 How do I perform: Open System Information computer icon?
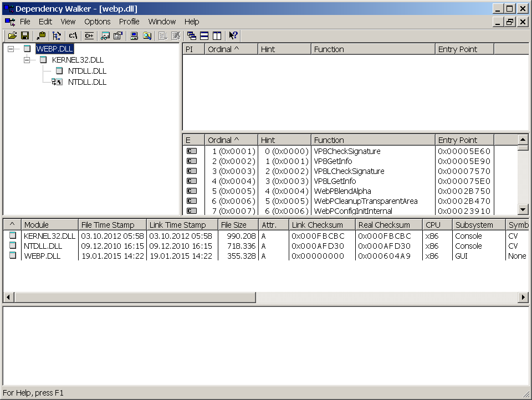pyautogui.click(x=134, y=36)
